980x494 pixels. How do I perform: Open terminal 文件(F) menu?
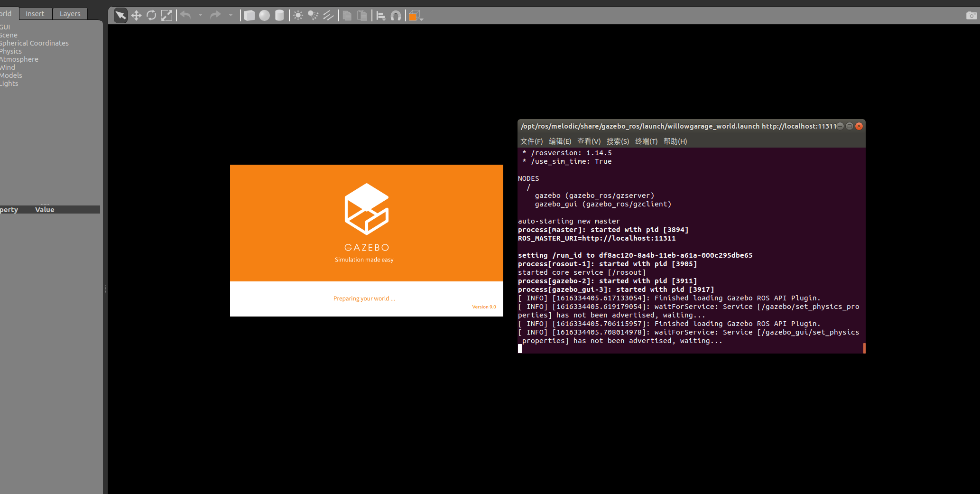pos(531,141)
